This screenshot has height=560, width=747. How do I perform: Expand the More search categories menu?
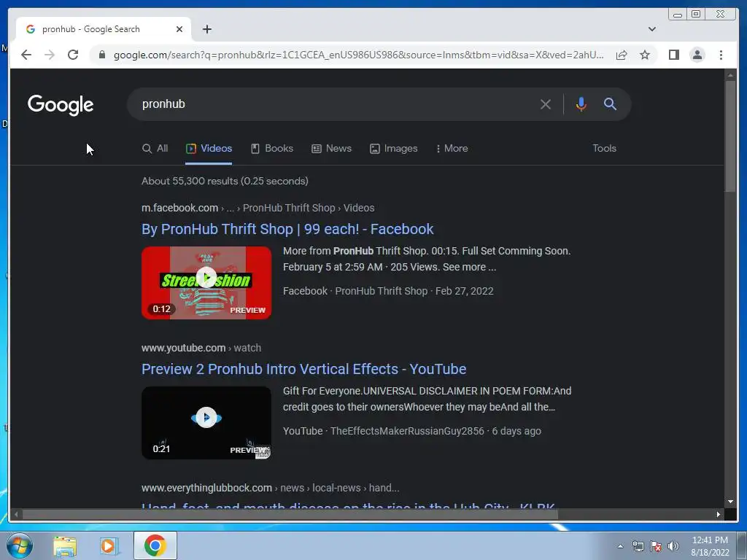point(452,148)
